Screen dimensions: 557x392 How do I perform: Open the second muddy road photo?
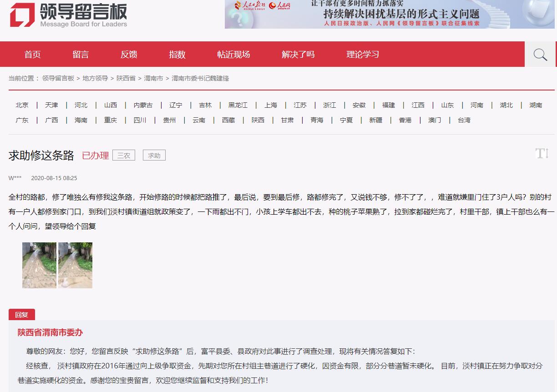click(75, 265)
